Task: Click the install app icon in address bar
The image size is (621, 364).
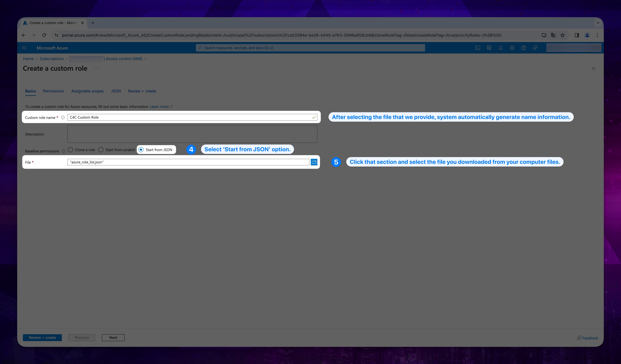Action: point(544,35)
